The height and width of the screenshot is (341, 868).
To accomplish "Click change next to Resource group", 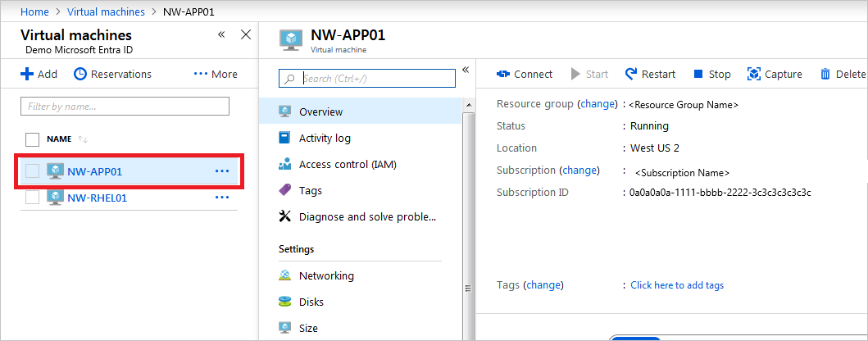I will coord(597,104).
